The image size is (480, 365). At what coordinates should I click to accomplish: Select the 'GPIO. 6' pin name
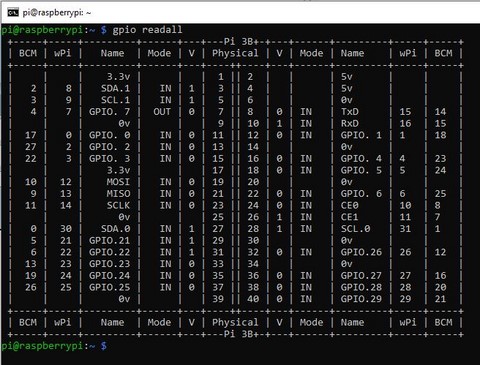pos(361,194)
